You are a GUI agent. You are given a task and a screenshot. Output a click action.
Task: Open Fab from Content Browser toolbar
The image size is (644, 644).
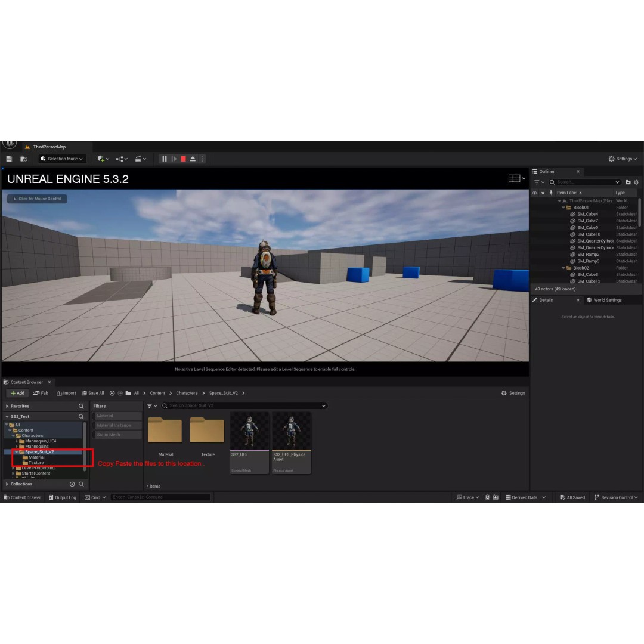(x=41, y=393)
